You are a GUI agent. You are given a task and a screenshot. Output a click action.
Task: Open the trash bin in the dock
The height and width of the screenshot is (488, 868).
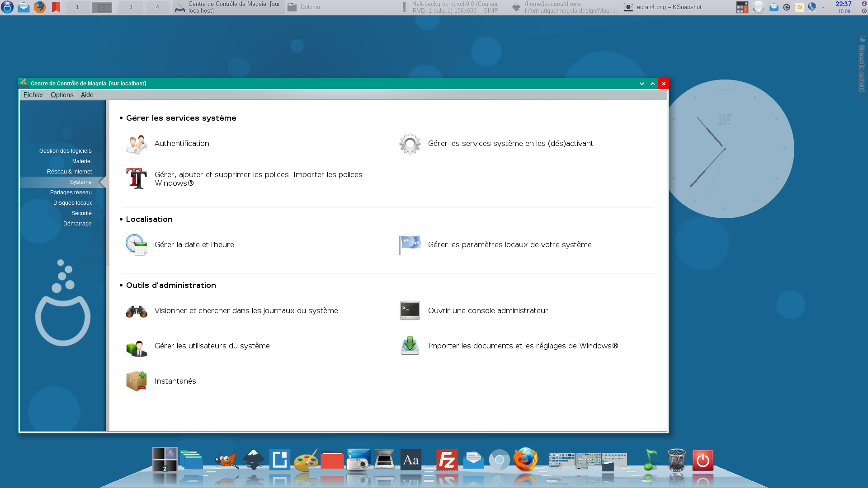677,460
